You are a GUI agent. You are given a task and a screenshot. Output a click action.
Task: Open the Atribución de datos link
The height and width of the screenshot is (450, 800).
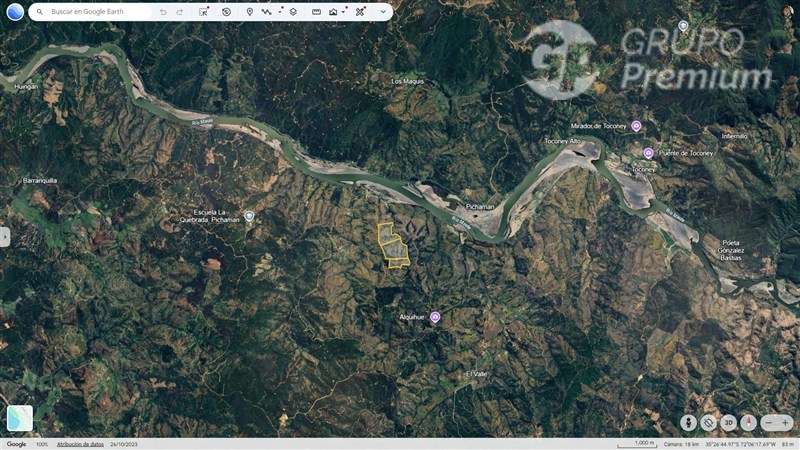pos(80,444)
